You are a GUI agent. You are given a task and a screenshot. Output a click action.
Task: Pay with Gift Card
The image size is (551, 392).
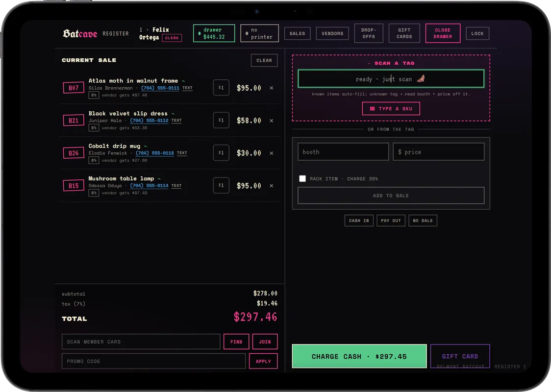pyautogui.click(x=460, y=356)
